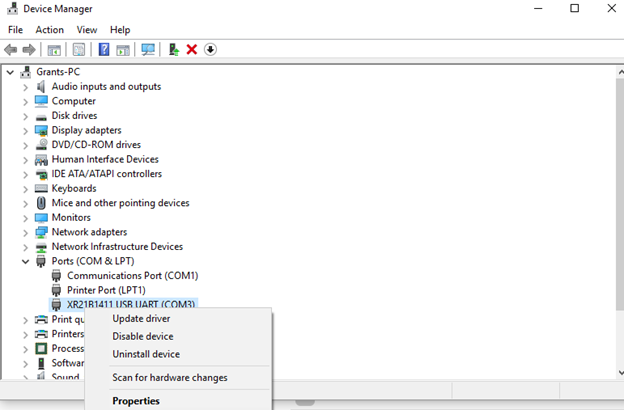Click the Mice and pointing devices icon

pos(41,203)
